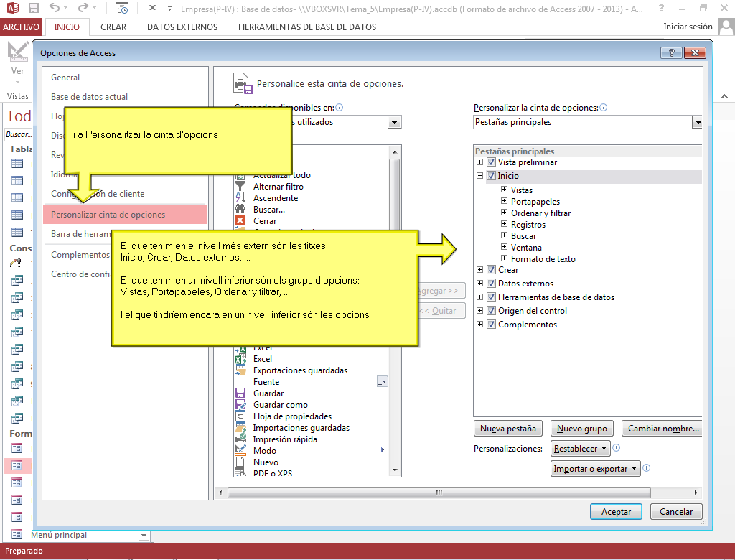Click the Redo arrow in title bar

click(x=83, y=7)
